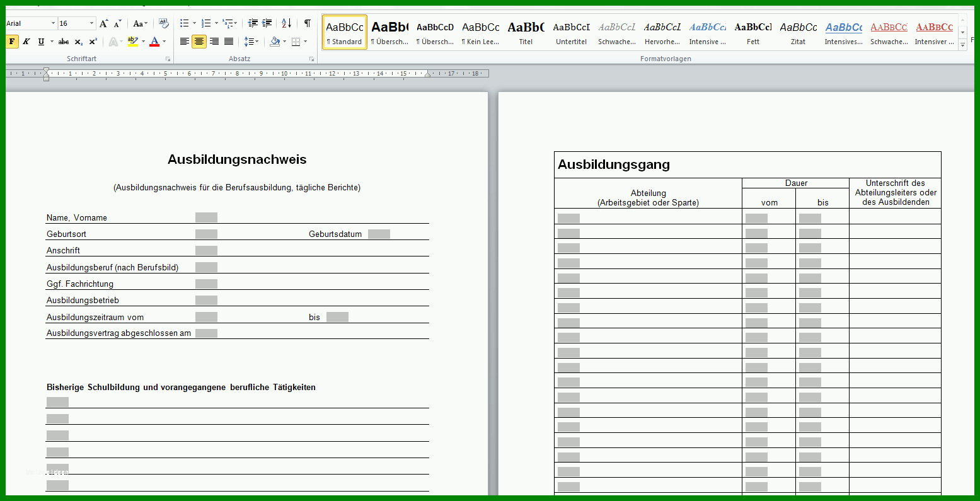Toggle italic (K) formatting
This screenshot has width=980, height=501.
tap(26, 42)
